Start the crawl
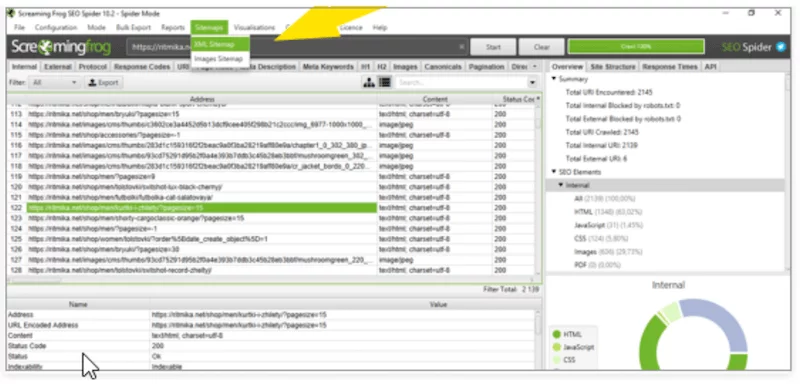This screenshot has height=384, width=800. point(493,47)
